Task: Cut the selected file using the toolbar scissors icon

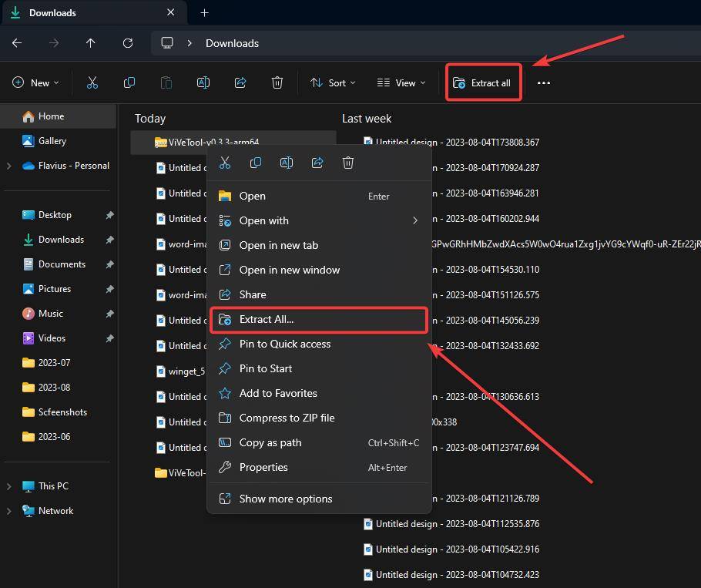Action: 92,82
